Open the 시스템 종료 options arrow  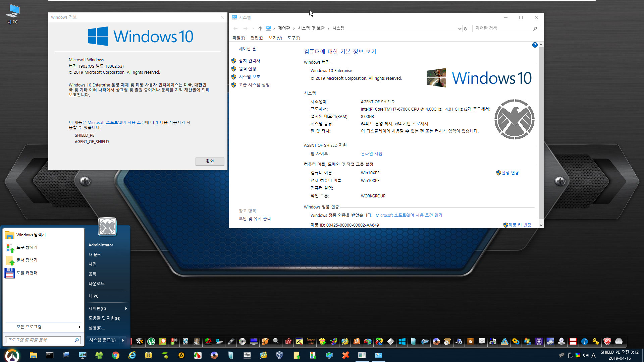tap(123, 340)
